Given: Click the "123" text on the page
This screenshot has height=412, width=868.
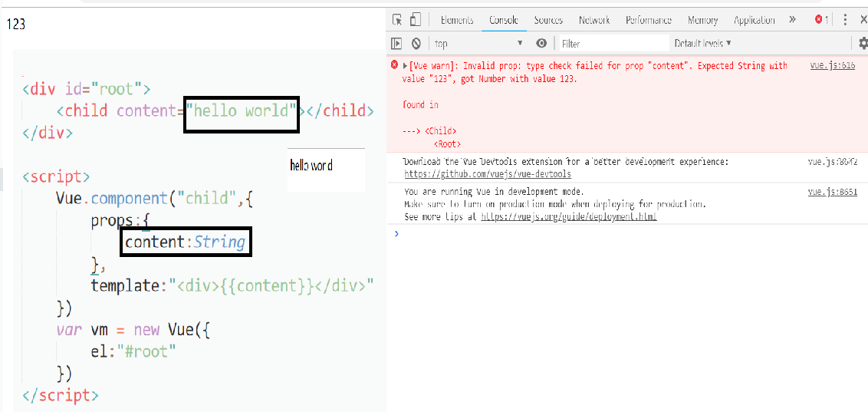Looking at the screenshot, I should click(16, 25).
